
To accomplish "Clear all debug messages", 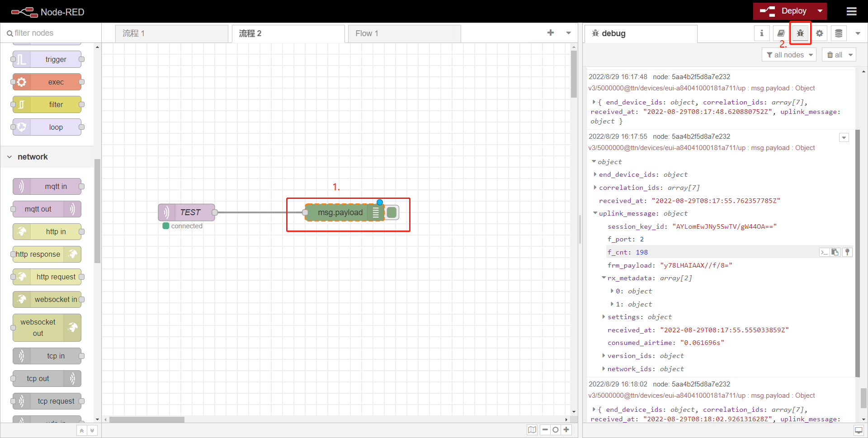I will click(834, 55).
